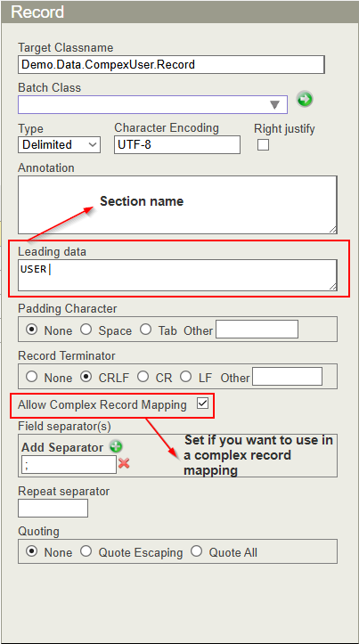
Task: Choose Quote Escaping option
Action: click(x=86, y=551)
